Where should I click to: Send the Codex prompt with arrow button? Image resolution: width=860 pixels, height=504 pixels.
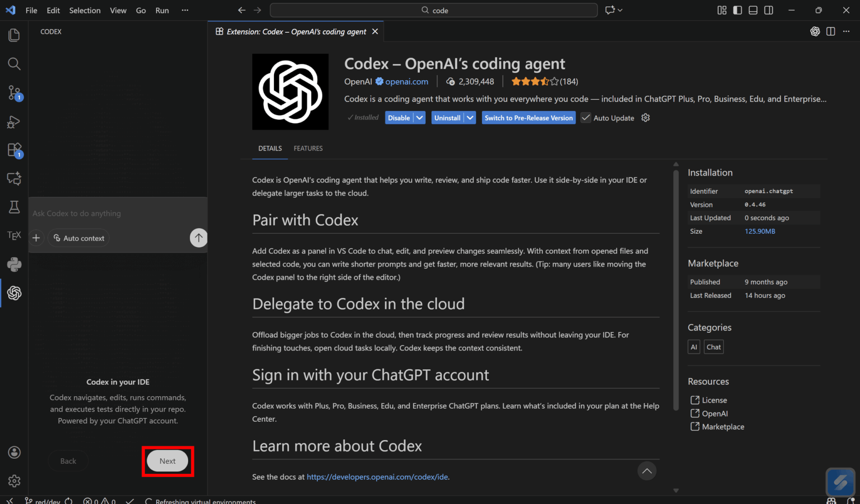pos(199,238)
